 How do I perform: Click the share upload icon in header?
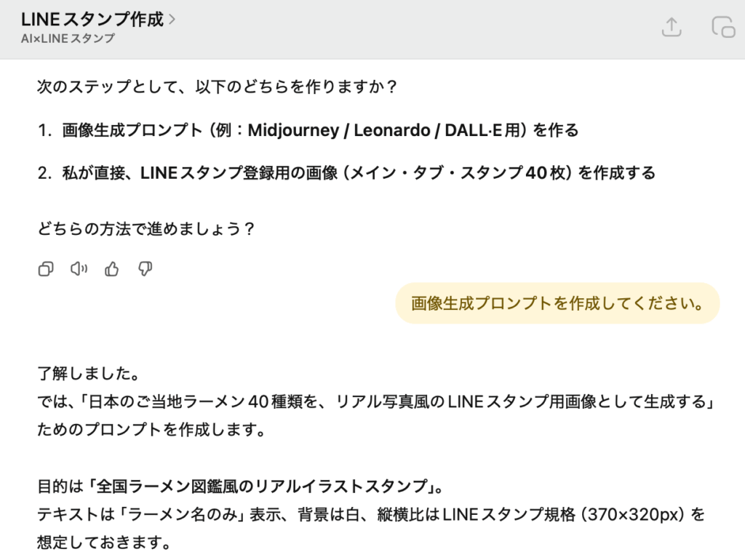tap(671, 28)
